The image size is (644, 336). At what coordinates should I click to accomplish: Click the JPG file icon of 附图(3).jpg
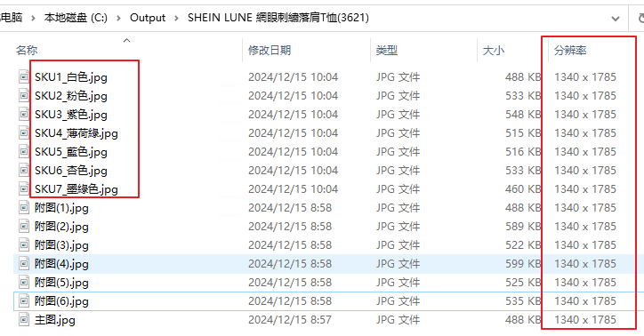click(24, 245)
